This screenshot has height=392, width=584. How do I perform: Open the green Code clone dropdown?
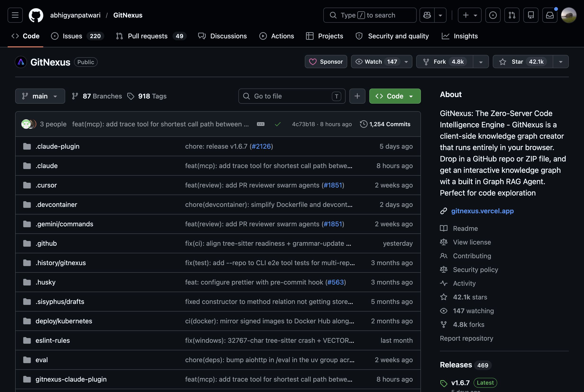point(395,96)
